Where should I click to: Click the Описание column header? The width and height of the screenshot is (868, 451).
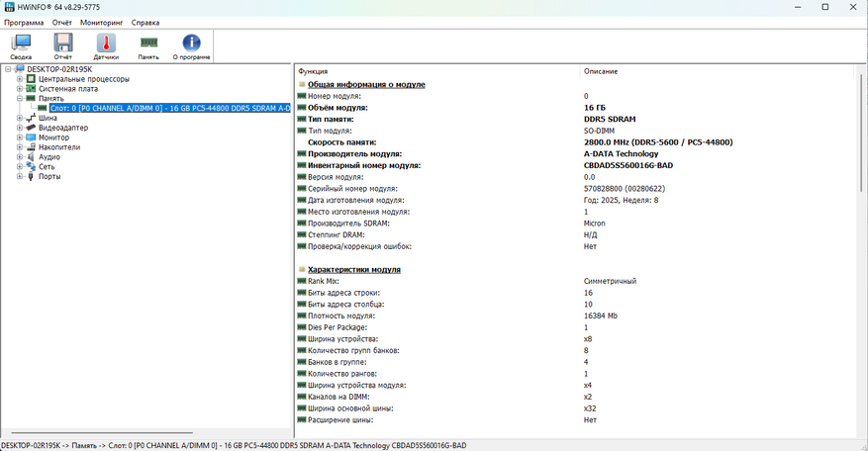(601, 71)
